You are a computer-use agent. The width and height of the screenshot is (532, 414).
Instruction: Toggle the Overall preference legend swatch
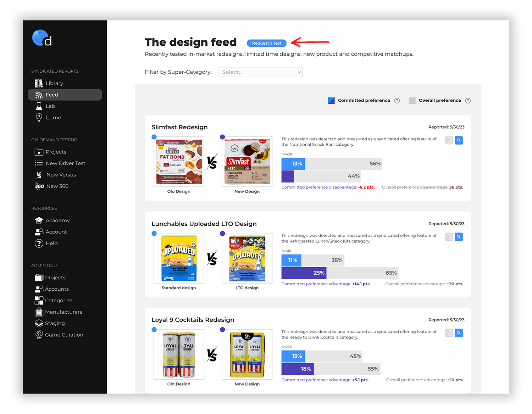click(x=412, y=100)
